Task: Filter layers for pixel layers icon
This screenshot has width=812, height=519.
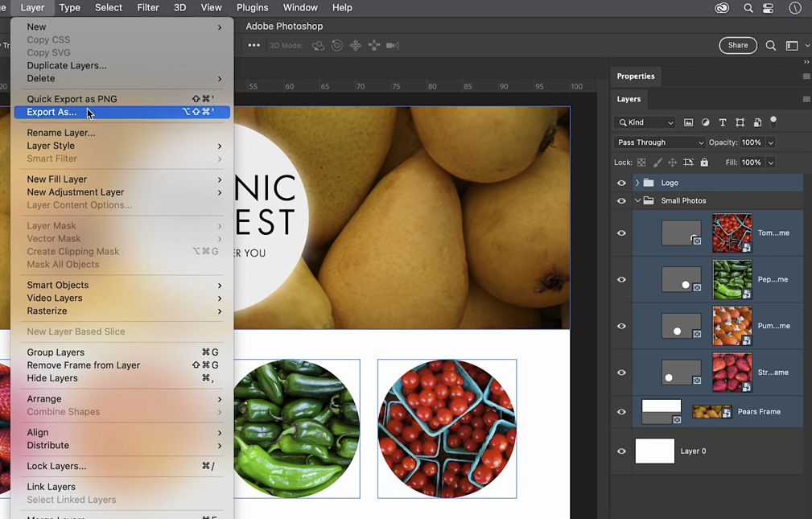Action: 688,123
